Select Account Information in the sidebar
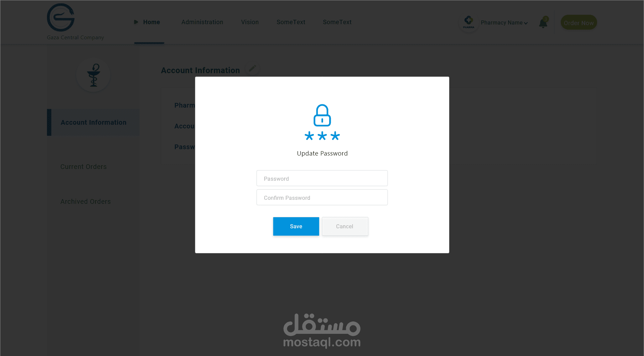The image size is (644, 356). click(x=93, y=122)
